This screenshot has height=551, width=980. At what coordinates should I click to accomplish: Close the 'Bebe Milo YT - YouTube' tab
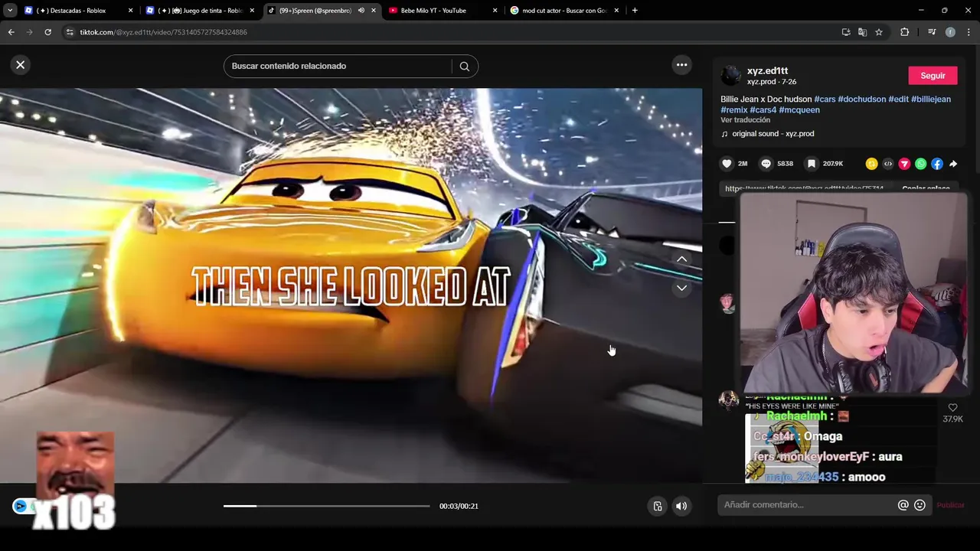pyautogui.click(x=495, y=11)
